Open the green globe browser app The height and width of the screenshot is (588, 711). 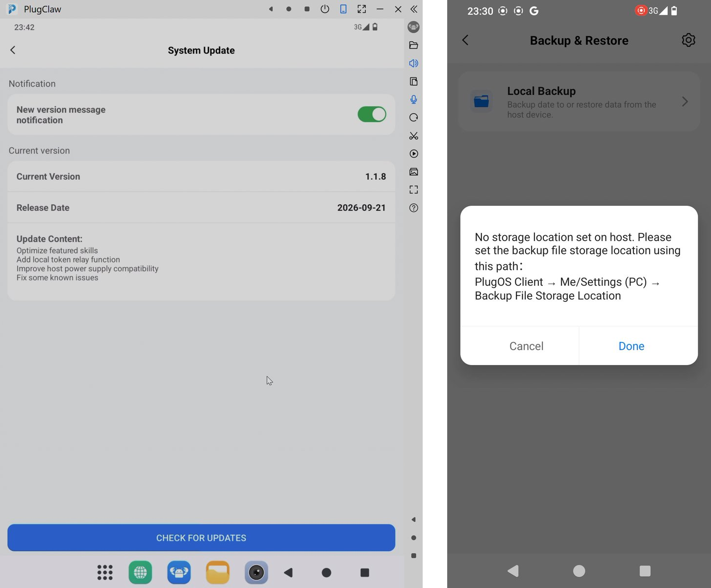tap(140, 572)
